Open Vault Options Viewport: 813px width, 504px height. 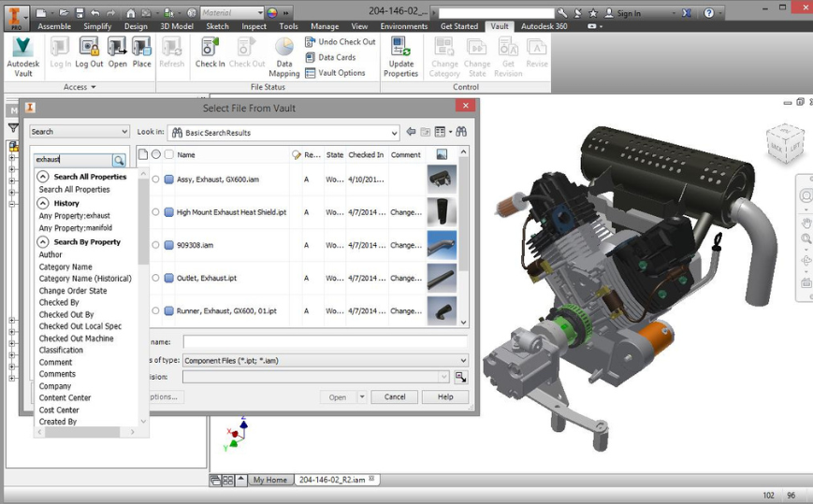(x=336, y=73)
